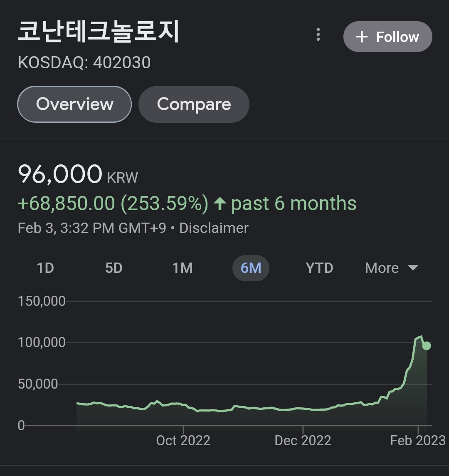Image resolution: width=449 pixels, height=476 pixels.
Task: Click the 96,000 KRW price value
Action: point(78,174)
